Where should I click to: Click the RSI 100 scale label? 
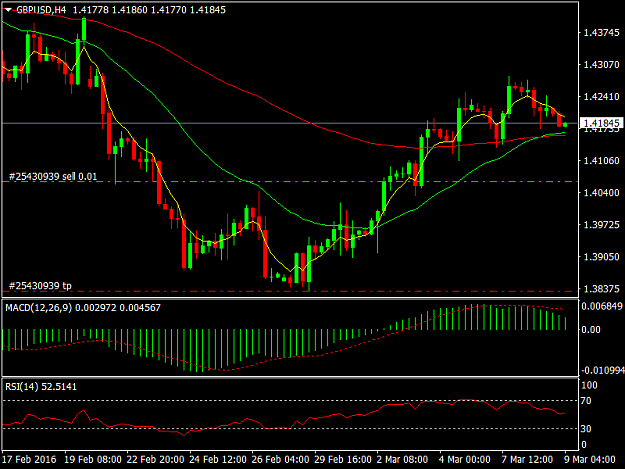point(590,385)
